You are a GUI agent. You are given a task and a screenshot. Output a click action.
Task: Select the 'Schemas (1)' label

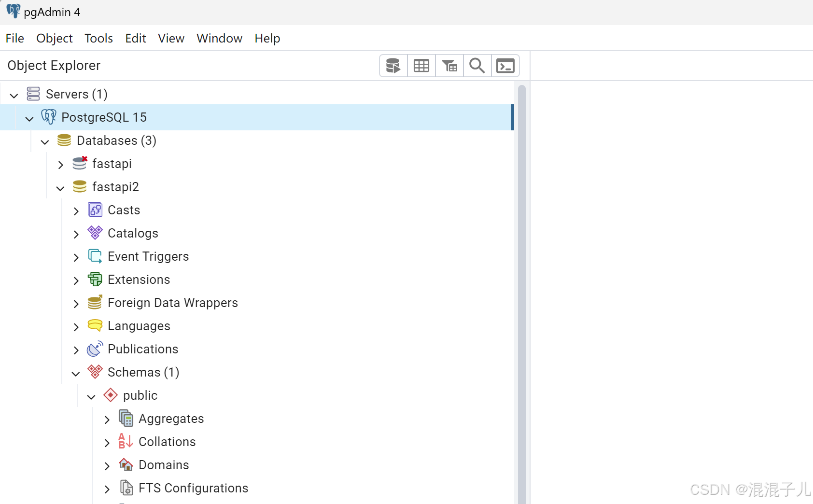coord(144,372)
